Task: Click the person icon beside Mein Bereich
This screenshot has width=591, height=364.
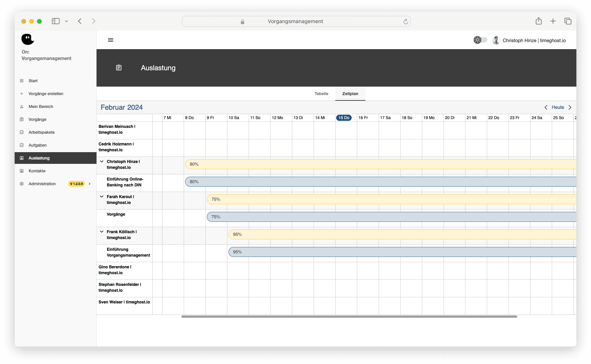Action: coord(22,107)
